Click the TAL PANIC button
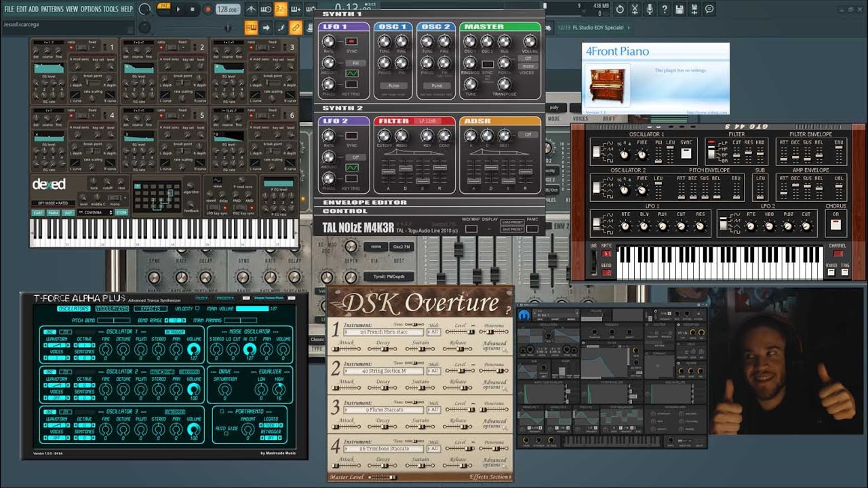Image resolution: width=868 pixels, height=488 pixels. click(x=532, y=229)
